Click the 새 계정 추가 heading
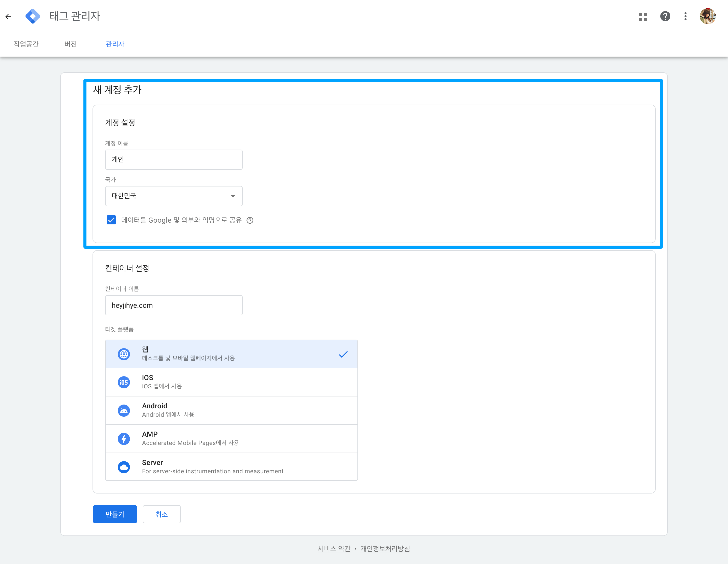Viewport: 728px width, 564px height. tap(117, 90)
